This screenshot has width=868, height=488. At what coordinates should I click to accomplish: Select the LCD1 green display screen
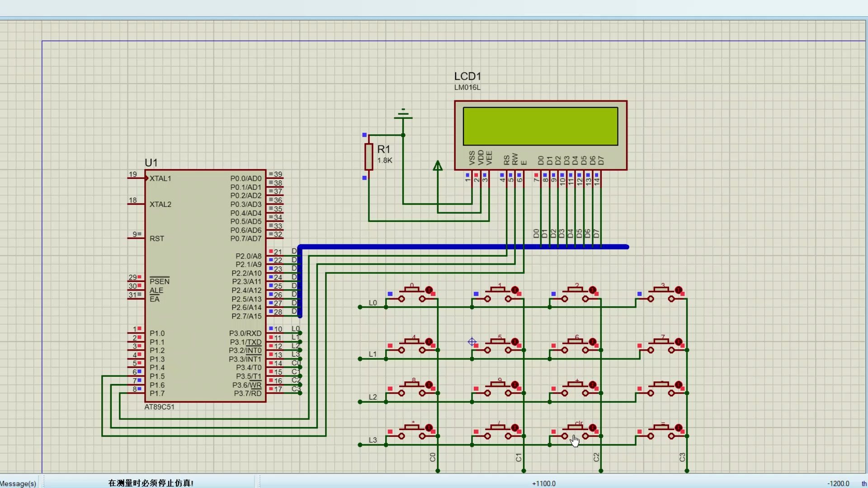coord(540,127)
